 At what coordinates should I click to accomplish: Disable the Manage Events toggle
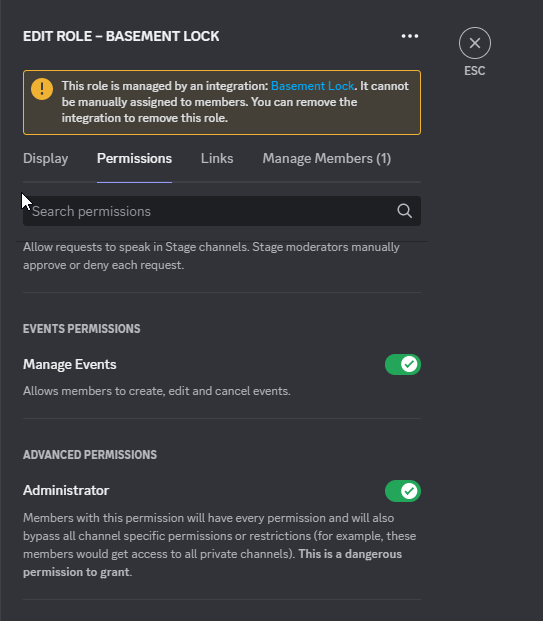click(x=402, y=364)
